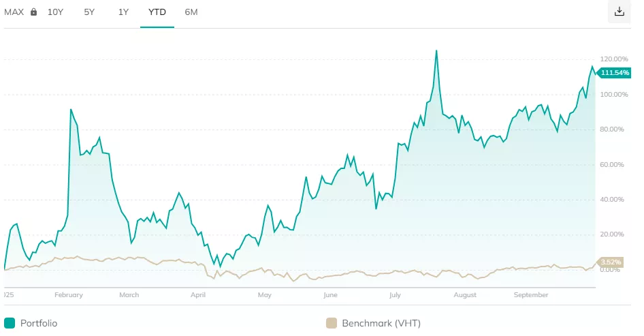
Task: Switch to the 10Y range tab
Action: (57, 12)
